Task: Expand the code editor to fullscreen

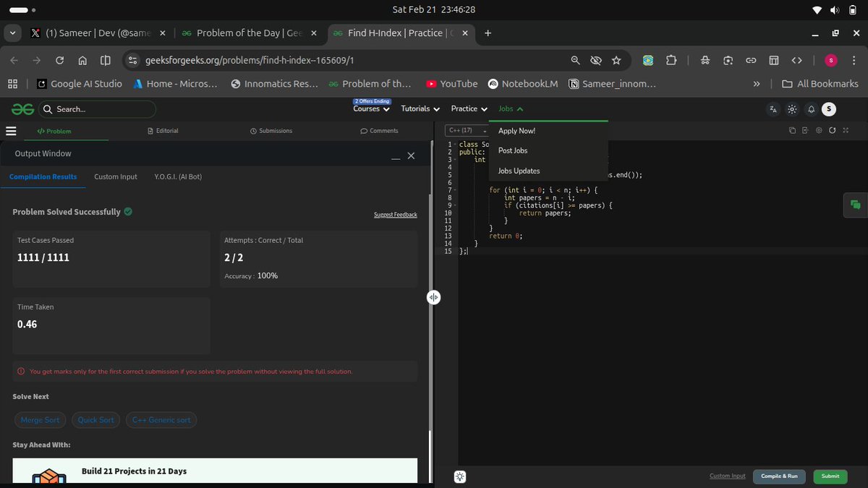Action: click(846, 130)
